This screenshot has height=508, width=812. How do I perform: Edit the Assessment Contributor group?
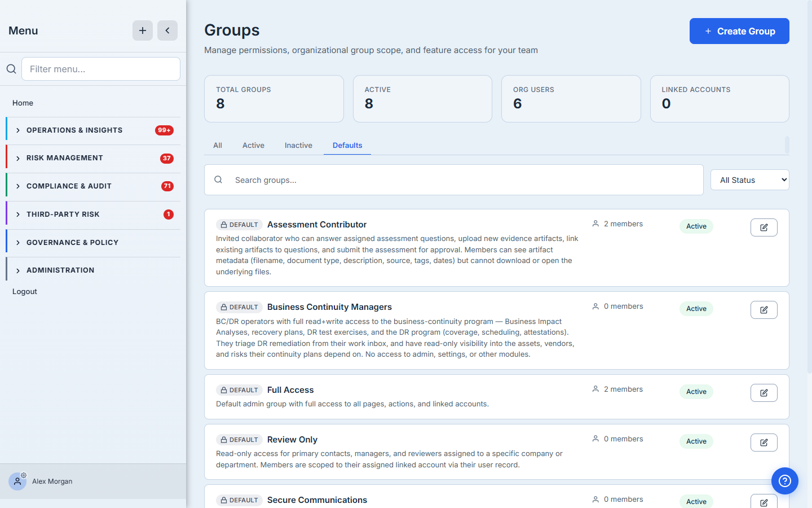(x=764, y=227)
